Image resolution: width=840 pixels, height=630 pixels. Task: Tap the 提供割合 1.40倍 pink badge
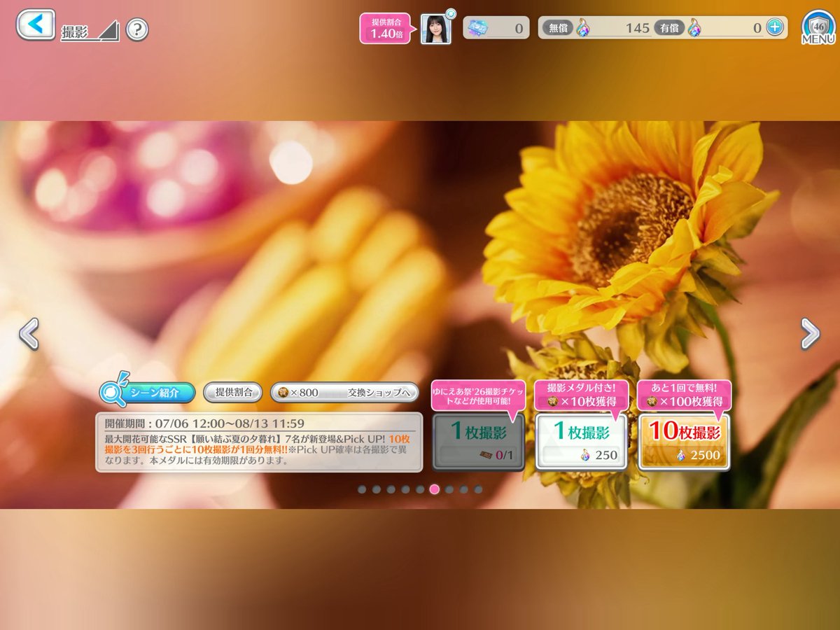(x=385, y=28)
